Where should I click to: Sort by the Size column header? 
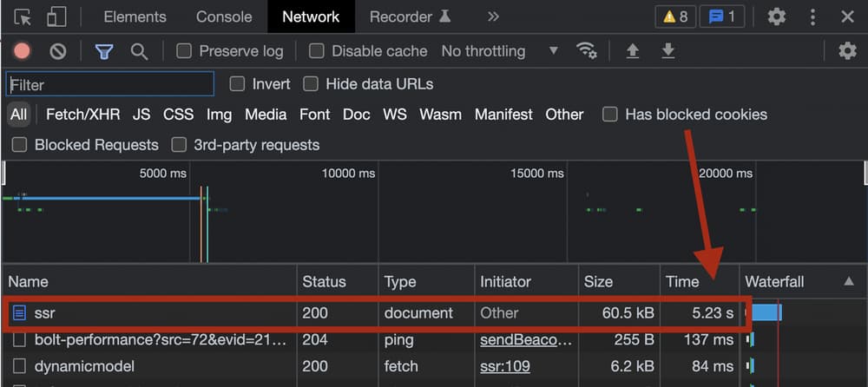click(619, 282)
